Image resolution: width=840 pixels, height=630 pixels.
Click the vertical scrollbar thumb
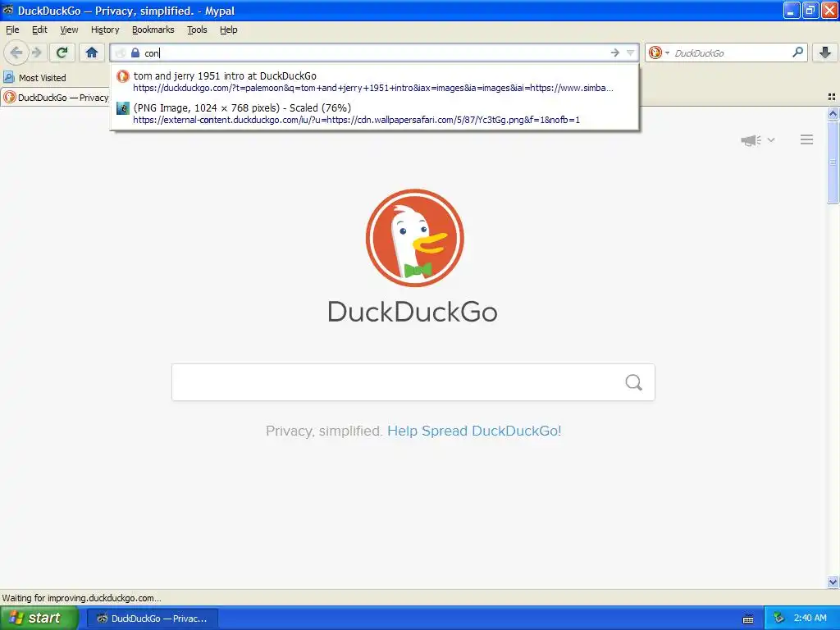point(833,162)
